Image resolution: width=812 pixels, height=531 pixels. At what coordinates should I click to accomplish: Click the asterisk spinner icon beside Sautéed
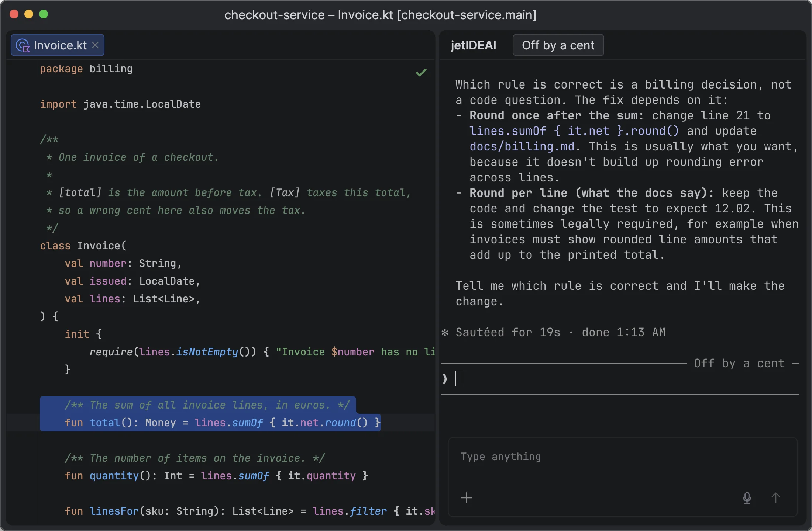[x=445, y=333]
